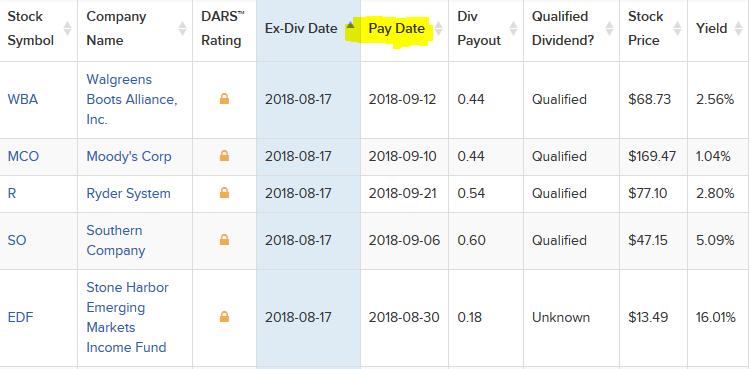The width and height of the screenshot is (750, 369).
Task: Open the Southern Company link
Action: point(116,240)
